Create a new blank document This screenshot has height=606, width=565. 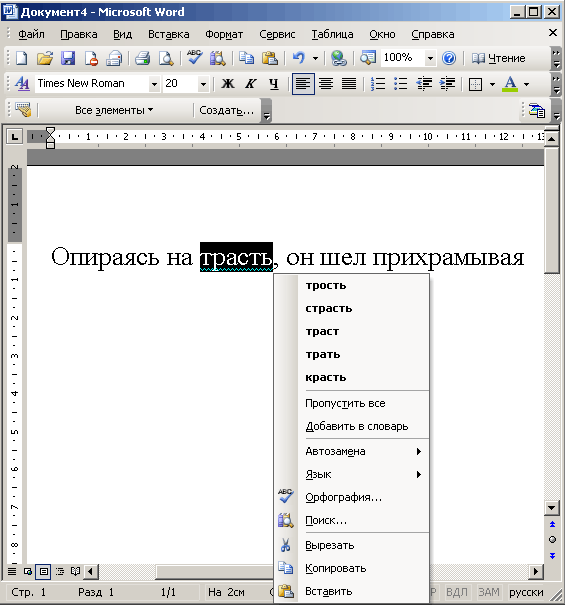click(22, 58)
